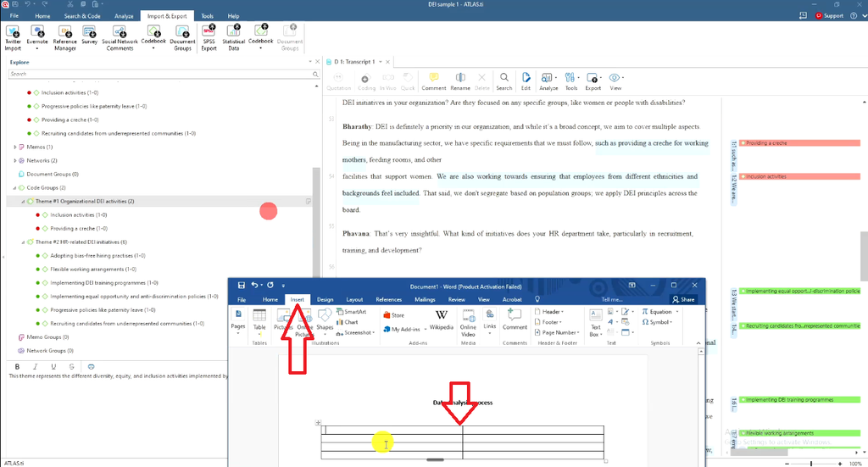The height and width of the screenshot is (467, 868).
Task: Click the Edit tool in document toolbar
Action: point(526,81)
